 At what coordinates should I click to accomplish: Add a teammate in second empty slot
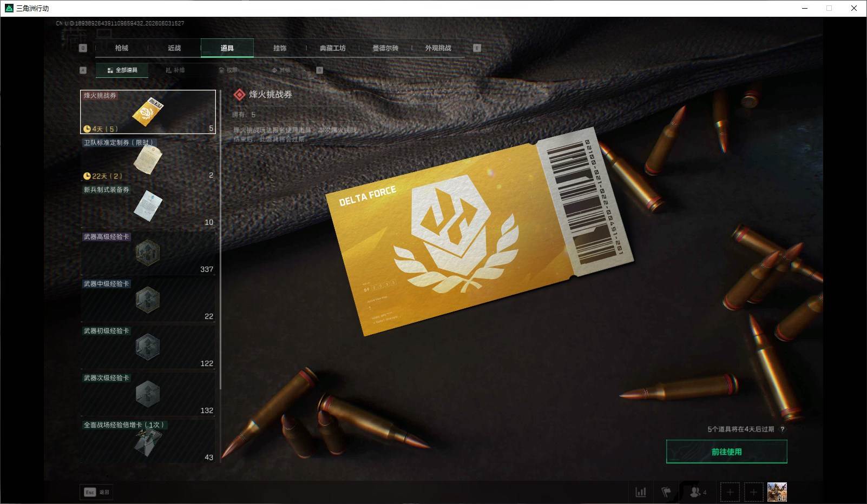pos(753,492)
